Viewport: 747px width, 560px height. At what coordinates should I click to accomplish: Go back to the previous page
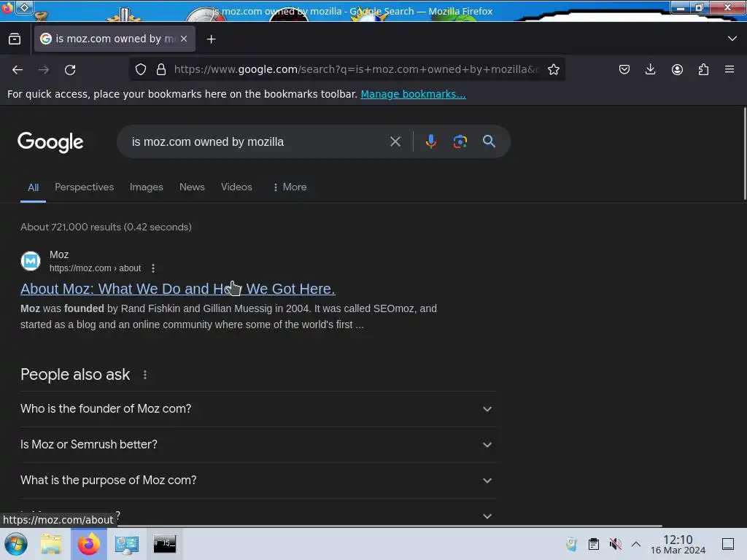[x=18, y=69]
